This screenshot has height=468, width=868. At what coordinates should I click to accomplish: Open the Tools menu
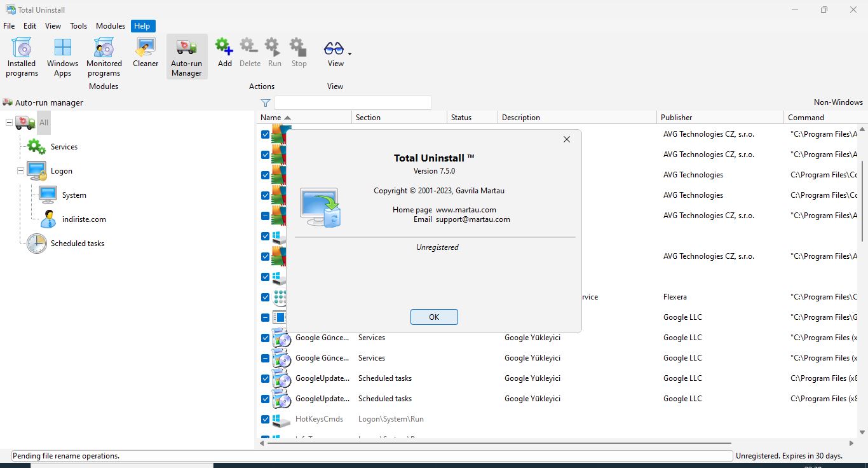79,26
